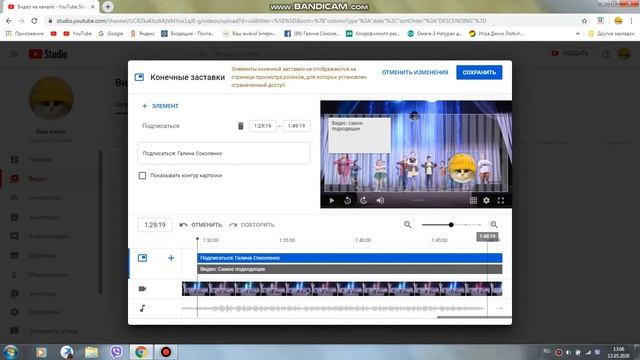640x360 pixels.
Task: Select the gray video element bar on timeline
Action: [x=349, y=269]
